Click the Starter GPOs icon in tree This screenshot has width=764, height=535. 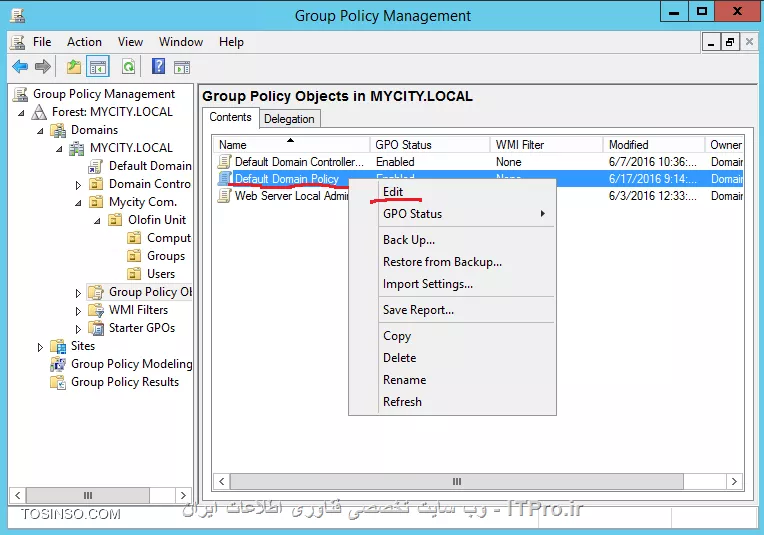(x=96, y=328)
